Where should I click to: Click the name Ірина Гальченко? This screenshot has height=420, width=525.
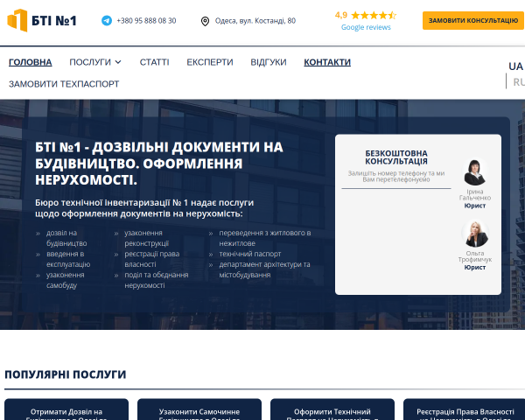click(475, 194)
